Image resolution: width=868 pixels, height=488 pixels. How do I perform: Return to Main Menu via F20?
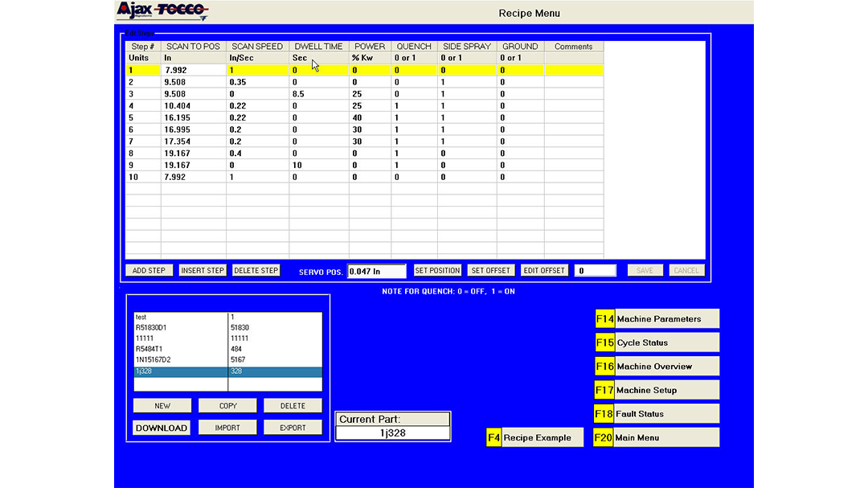click(x=657, y=437)
